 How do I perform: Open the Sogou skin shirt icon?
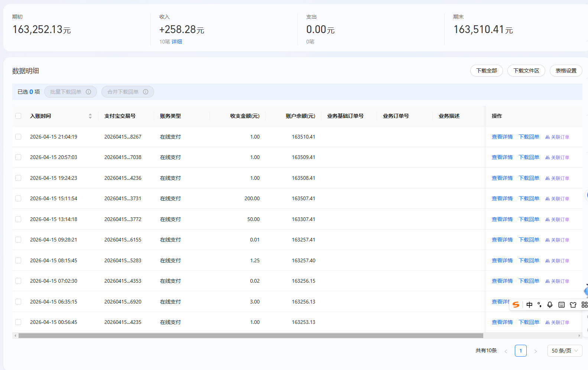(x=573, y=305)
